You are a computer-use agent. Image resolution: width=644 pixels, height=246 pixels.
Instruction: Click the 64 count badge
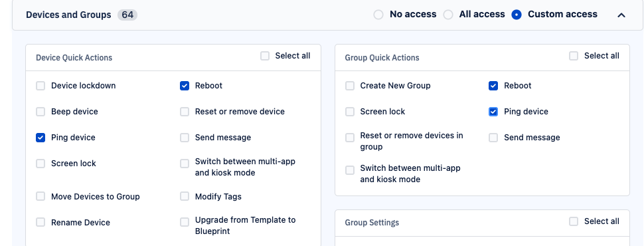tap(127, 15)
